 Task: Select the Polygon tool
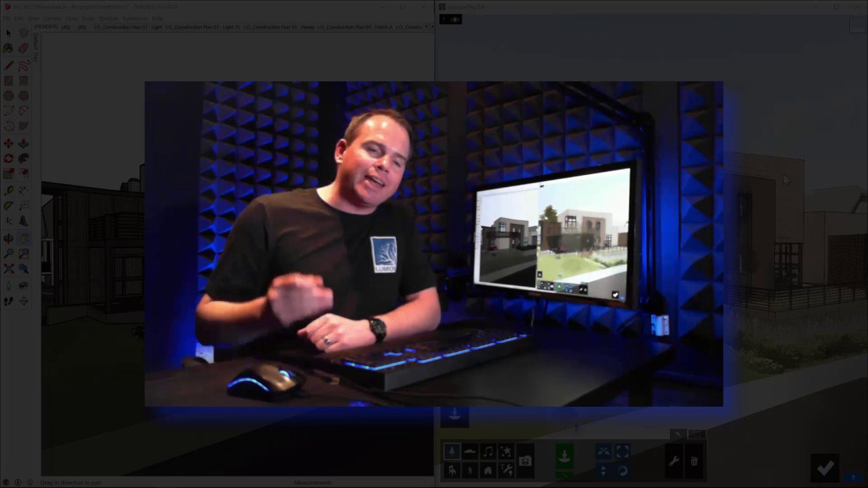point(23,96)
